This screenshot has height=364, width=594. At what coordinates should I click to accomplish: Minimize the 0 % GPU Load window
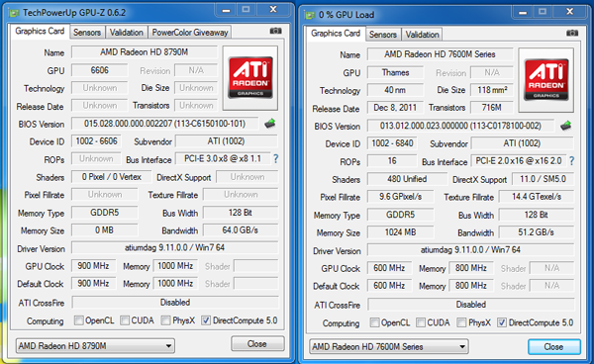pos(523,12)
